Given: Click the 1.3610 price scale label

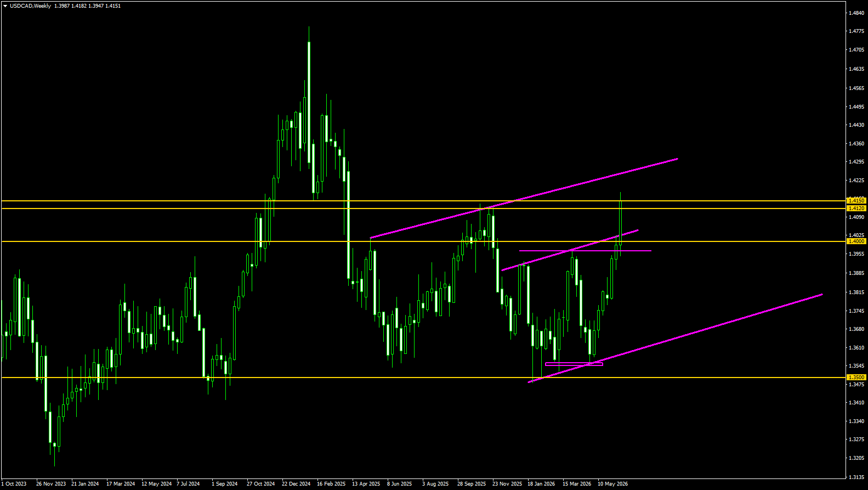Looking at the screenshot, I should pos(856,348).
